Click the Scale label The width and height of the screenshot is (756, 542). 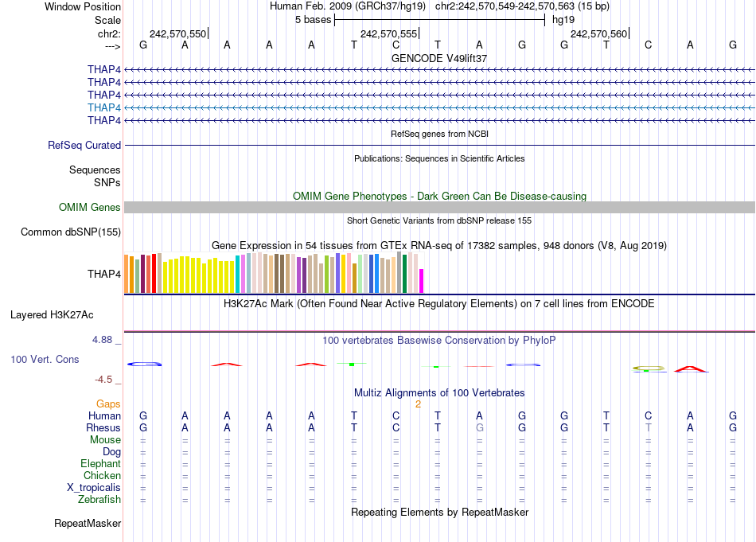pos(107,20)
